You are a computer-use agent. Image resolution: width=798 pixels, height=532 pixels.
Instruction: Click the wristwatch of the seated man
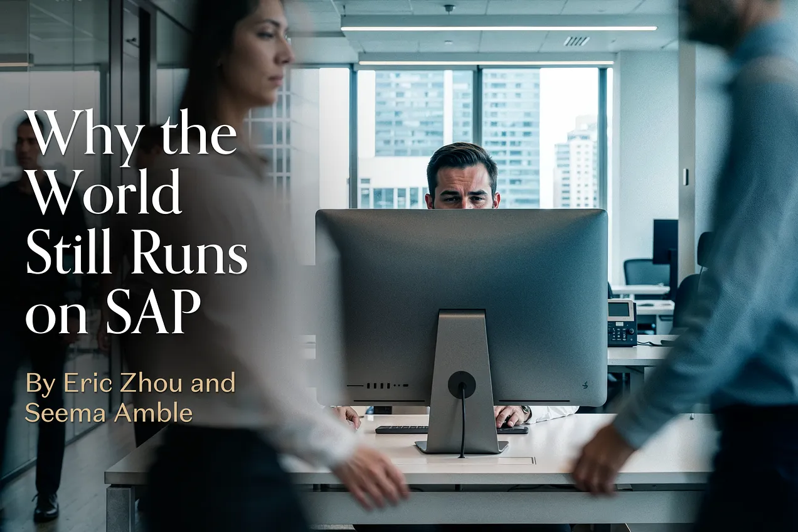[x=529, y=412]
